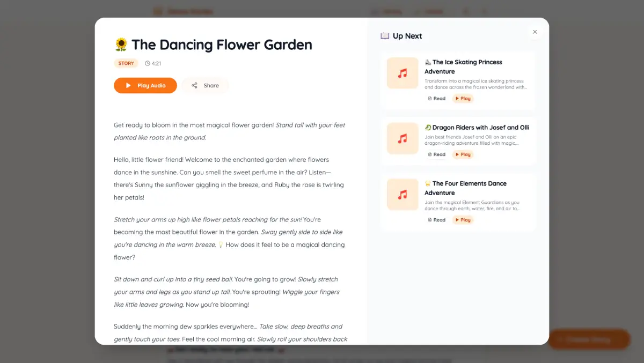Screen dimensions: 644x363
Task: Play Dragon Riders with Josef and Olli
Action: pos(463,154)
